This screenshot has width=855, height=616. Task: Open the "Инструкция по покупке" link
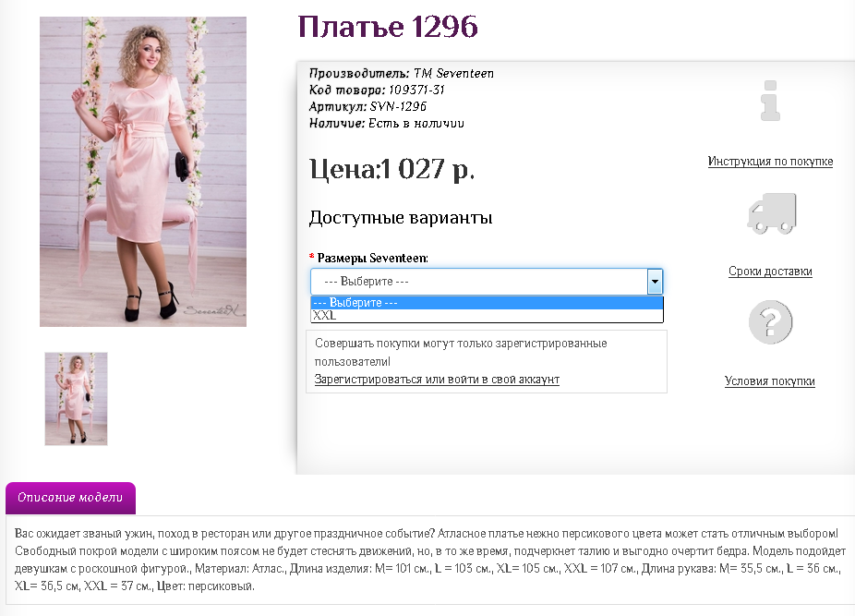771,161
